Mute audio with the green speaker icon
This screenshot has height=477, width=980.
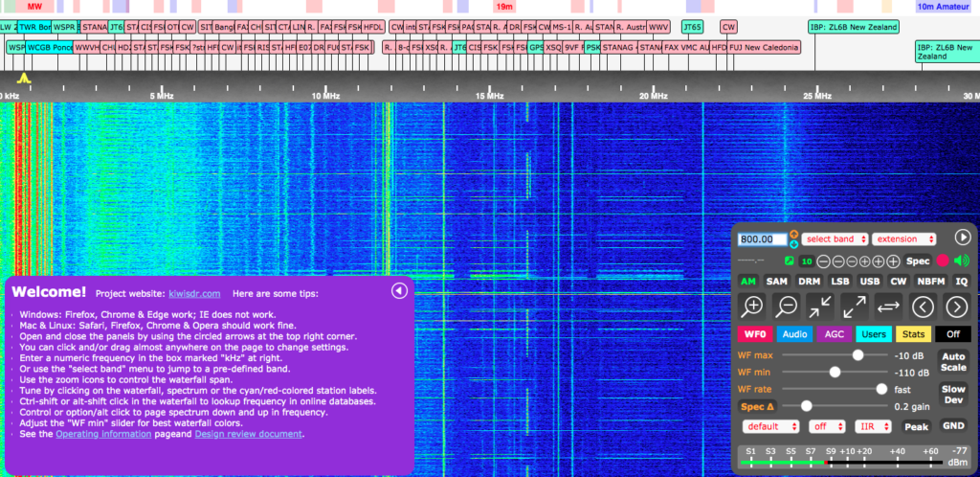coord(961,261)
